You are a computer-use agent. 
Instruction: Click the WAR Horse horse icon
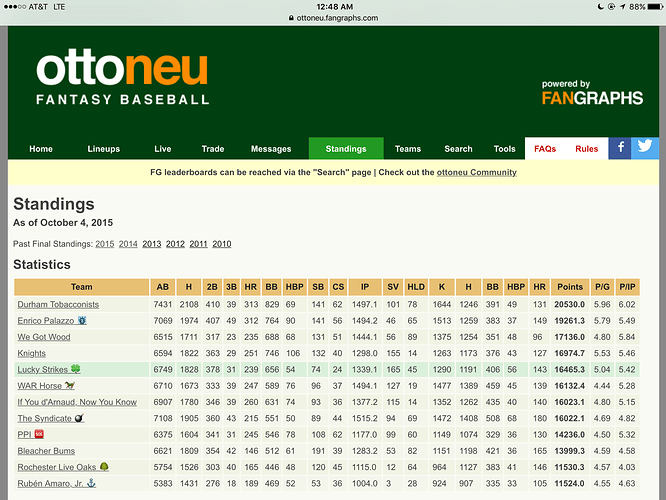[69, 385]
